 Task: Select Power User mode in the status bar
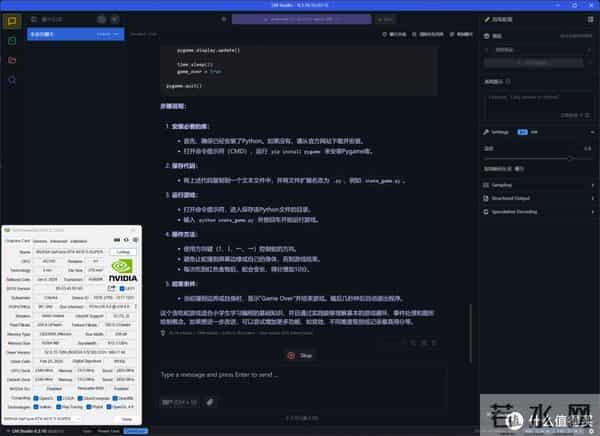[109, 431]
